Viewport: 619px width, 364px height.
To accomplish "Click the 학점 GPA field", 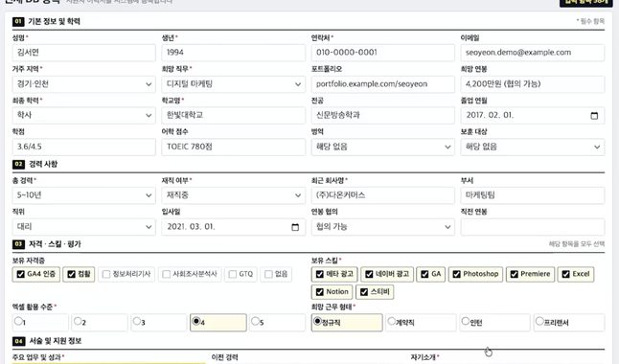I will coord(83,147).
